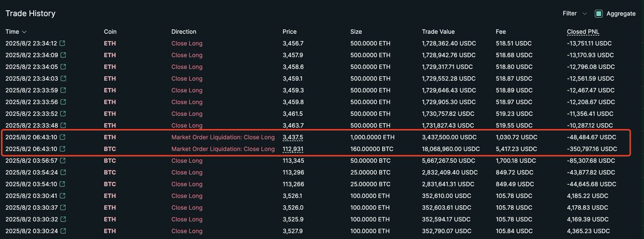Expand the Filter dropdown

[574, 13]
